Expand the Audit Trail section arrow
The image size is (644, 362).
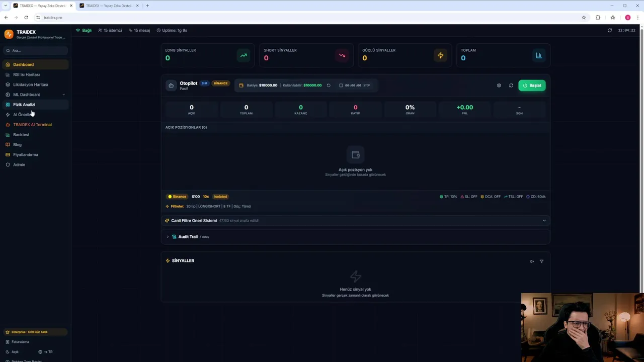tap(168, 237)
